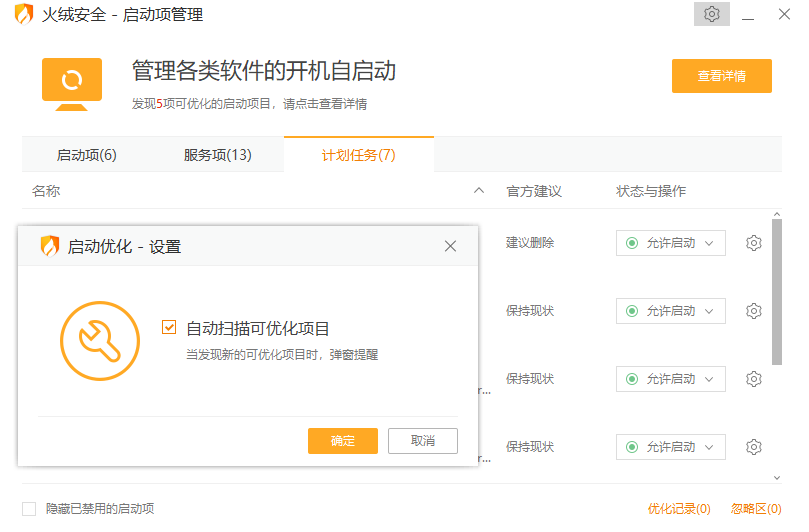The image size is (809, 532).
Task: Close the 启动优化 - 设置 dialog
Action: click(450, 246)
